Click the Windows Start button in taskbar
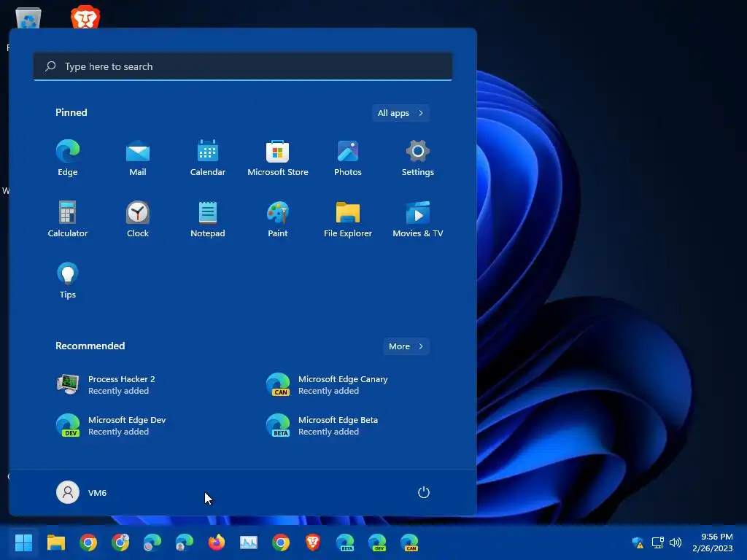Image resolution: width=747 pixels, height=560 pixels. coord(23,542)
